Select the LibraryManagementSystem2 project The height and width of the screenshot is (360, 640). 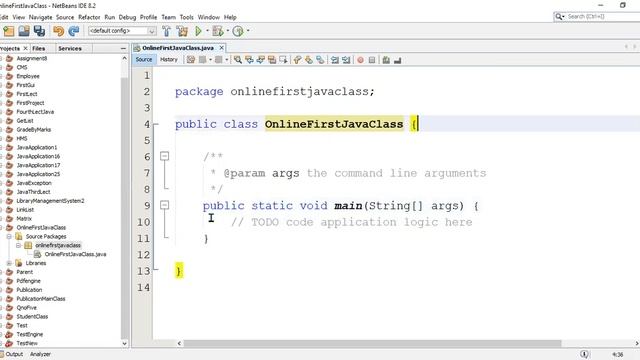pyautogui.click(x=50, y=201)
